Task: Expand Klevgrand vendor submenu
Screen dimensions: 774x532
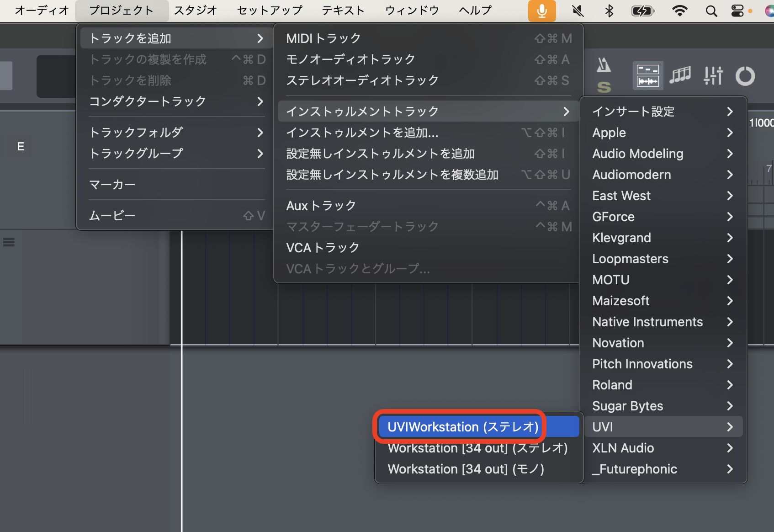Action: click(663, 238)
